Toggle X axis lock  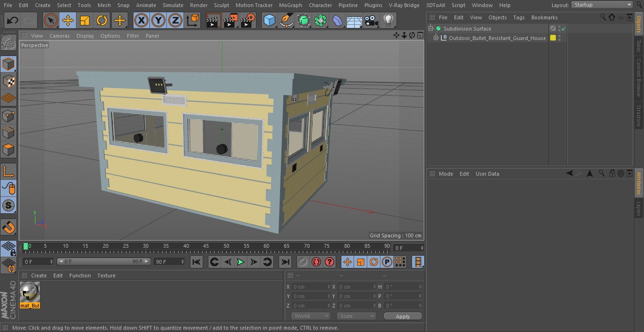click(141, 20)
